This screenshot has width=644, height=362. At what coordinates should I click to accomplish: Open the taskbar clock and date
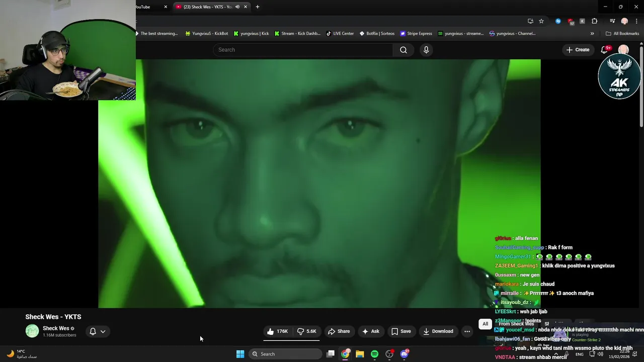[x=619, y=354]
